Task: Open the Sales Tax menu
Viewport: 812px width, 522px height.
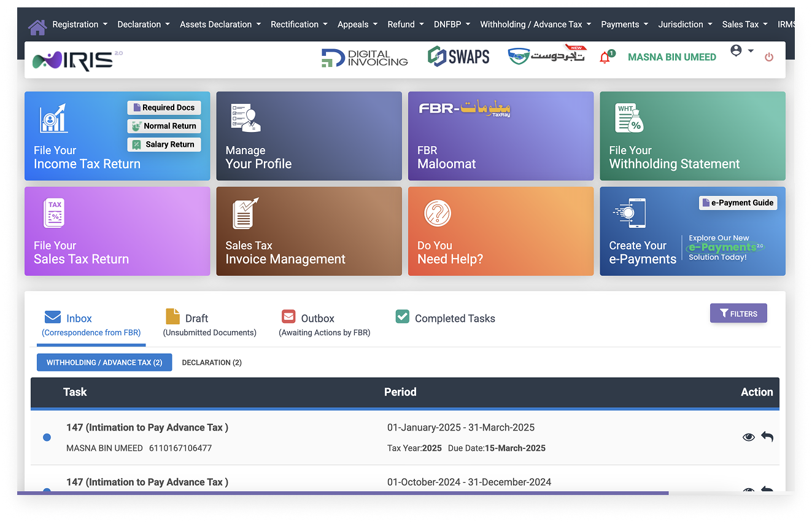Action: pyautogui.click(x=745, y=25)
